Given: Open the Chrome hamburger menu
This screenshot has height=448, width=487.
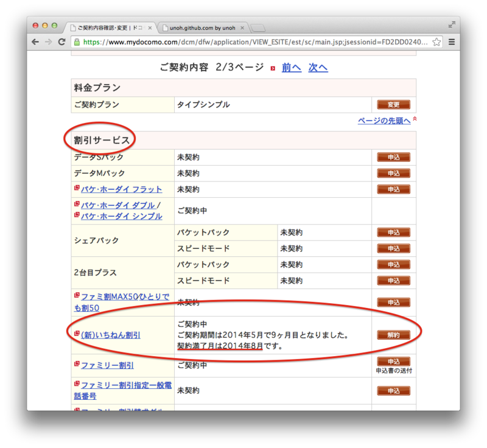Looking at the screenshot, I should (452, 42).
